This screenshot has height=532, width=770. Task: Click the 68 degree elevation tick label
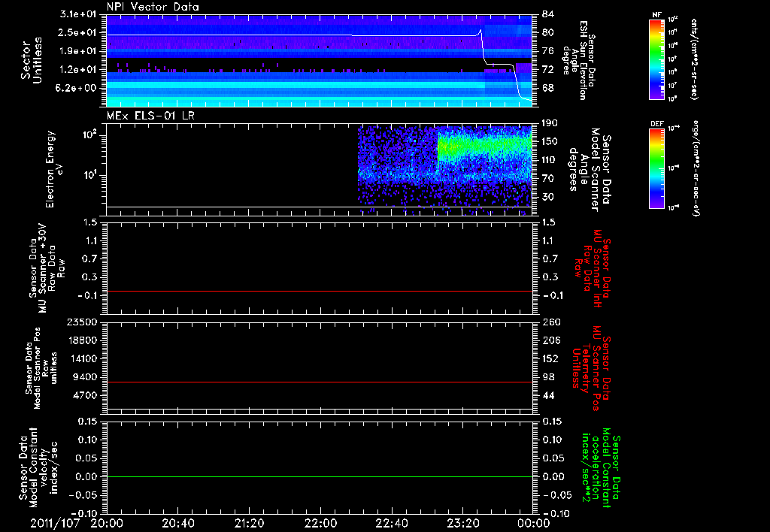pos(548,89)
